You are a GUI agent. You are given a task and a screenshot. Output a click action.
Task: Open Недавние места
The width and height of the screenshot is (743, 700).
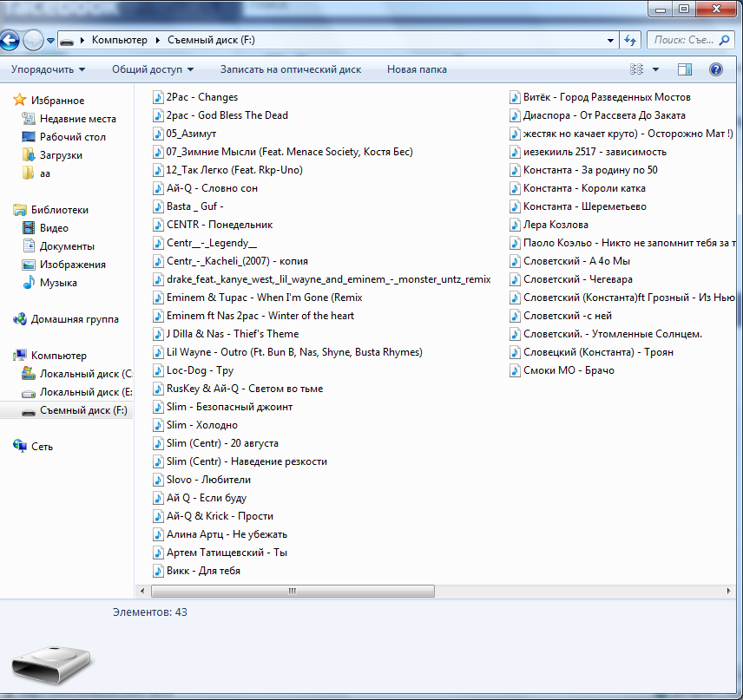tap(78, 119)
